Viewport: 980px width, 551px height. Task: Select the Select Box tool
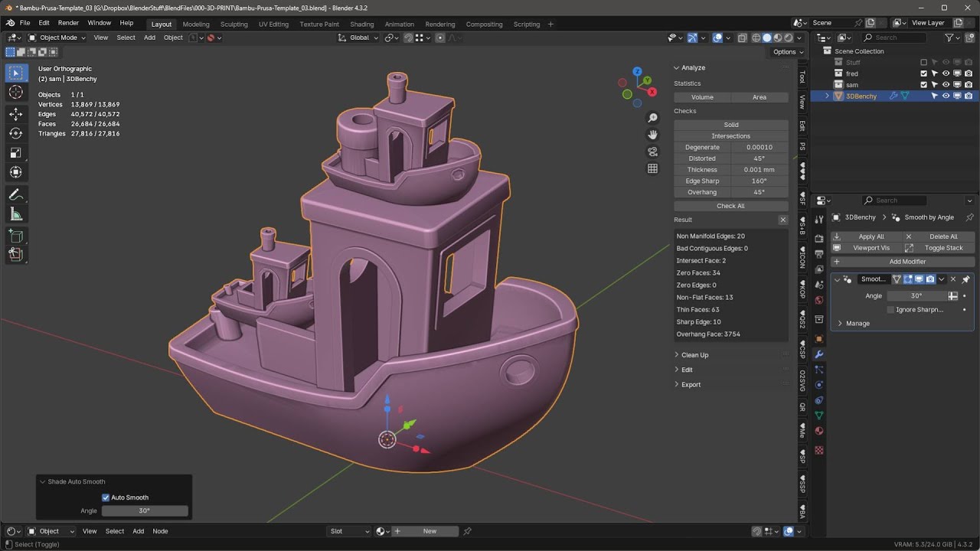pyautogui.click(x=16, y=73)
